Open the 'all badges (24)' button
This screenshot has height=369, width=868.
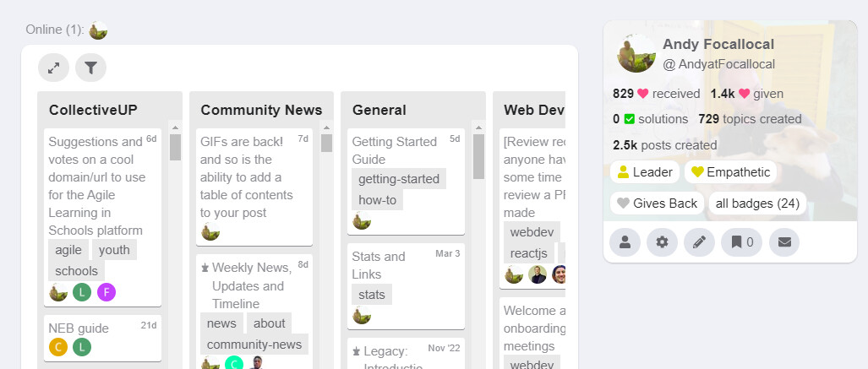pyautogui.click(x=757, y=203)
